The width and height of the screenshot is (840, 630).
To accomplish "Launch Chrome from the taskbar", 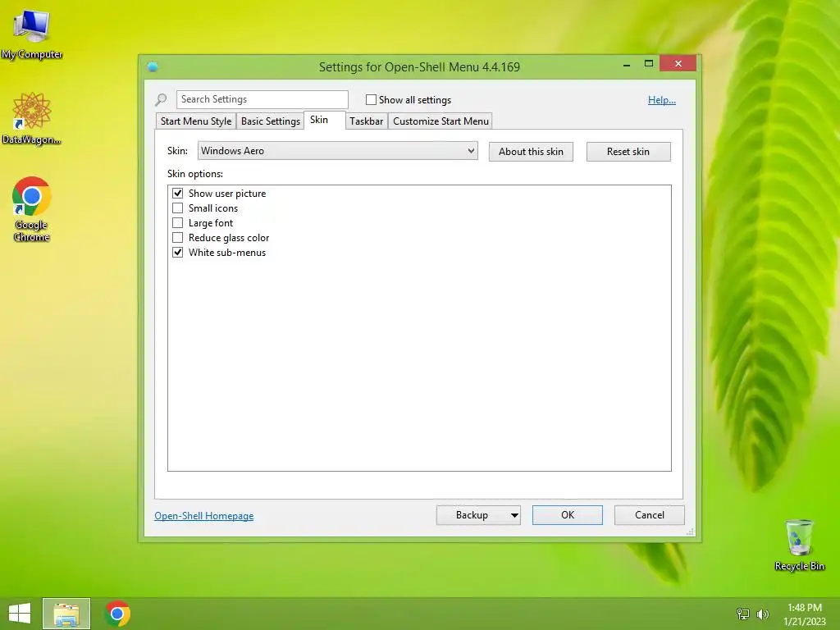I will (117, 614).
